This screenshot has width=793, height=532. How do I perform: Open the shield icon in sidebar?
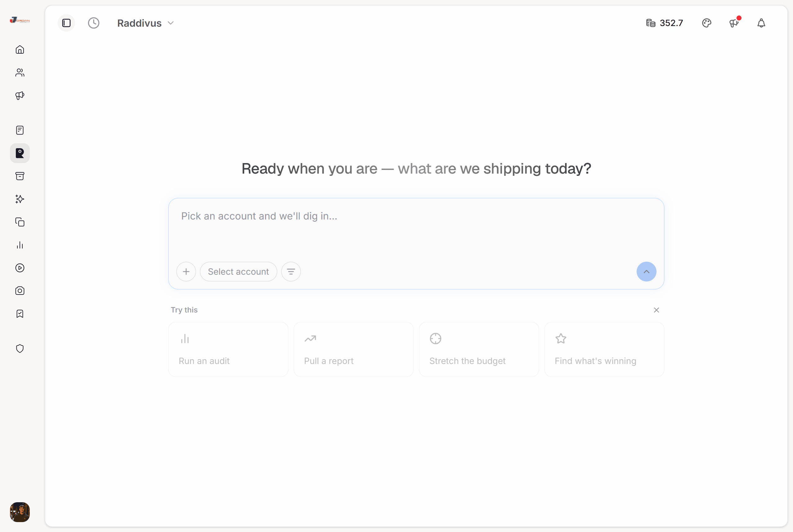[x=20, y=348]
